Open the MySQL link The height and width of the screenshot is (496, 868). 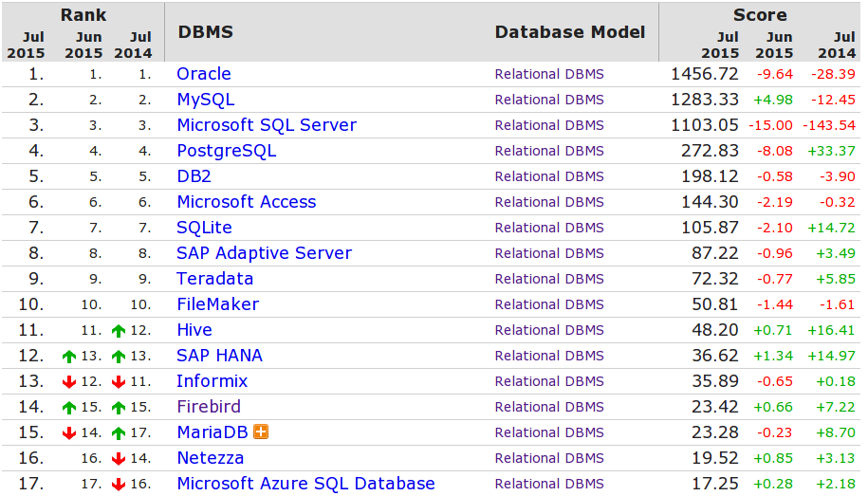pyautogui.click(x=205, y=100)
